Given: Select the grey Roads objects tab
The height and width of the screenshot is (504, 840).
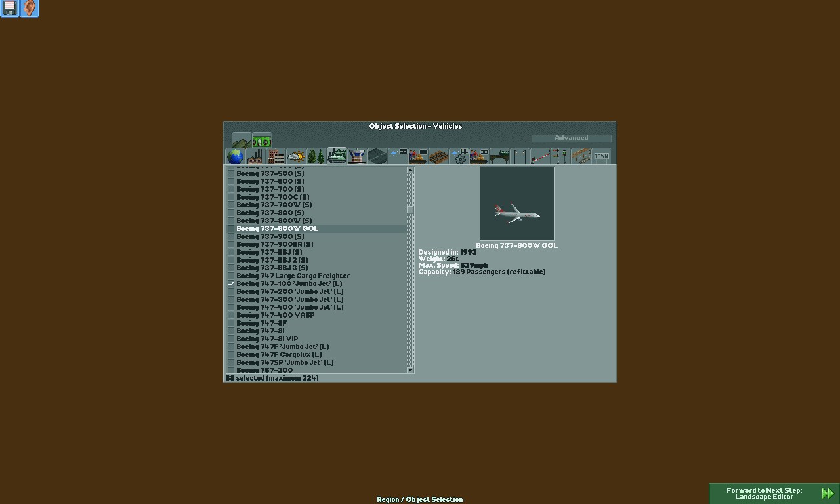Looking at the screenshot, I should [377, 156].
